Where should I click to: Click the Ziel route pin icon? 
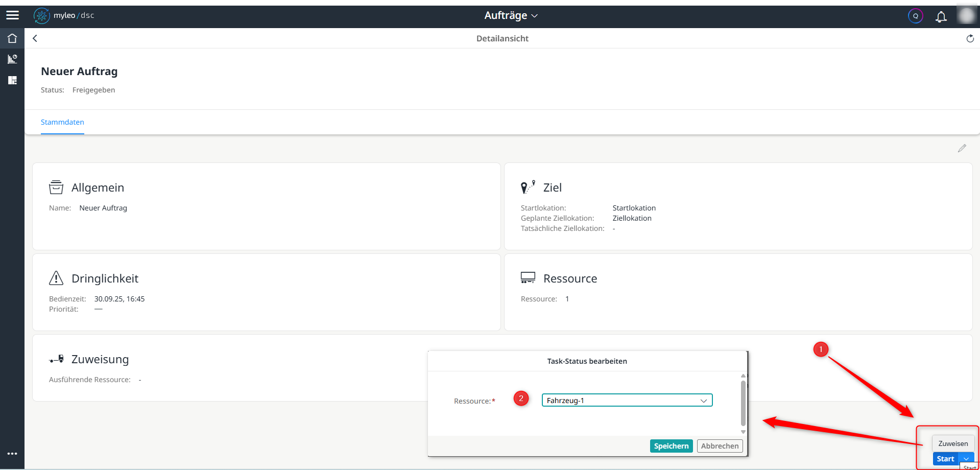click(x=528, y=187)
